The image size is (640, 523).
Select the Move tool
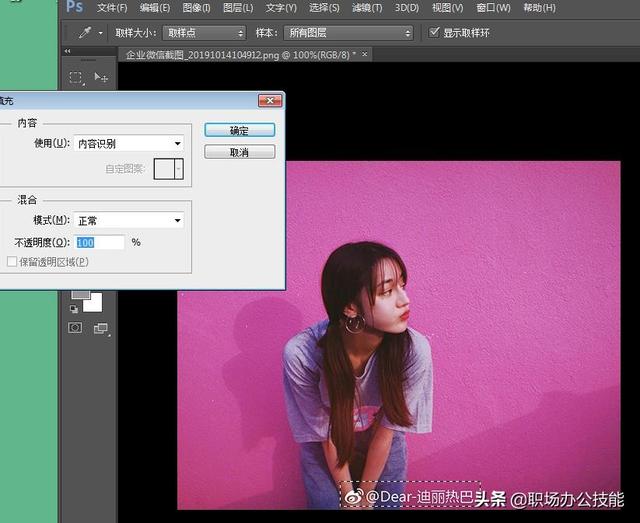(100, 77)
